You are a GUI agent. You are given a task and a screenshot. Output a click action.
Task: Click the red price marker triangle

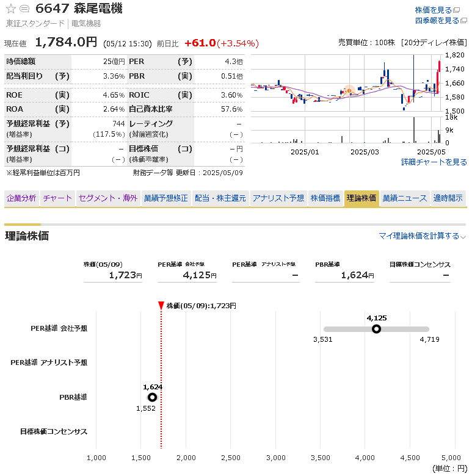click(x=161, y=305)
